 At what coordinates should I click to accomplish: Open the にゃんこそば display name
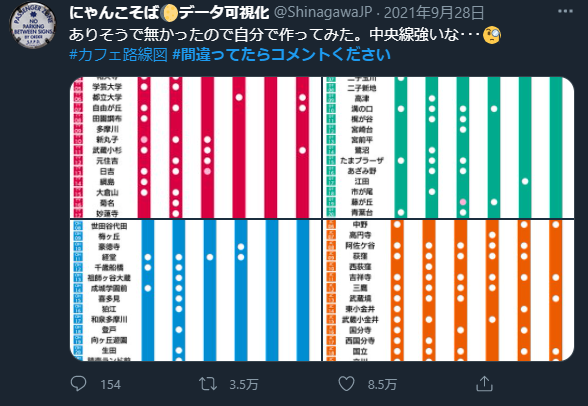click(x=114, y=13)
